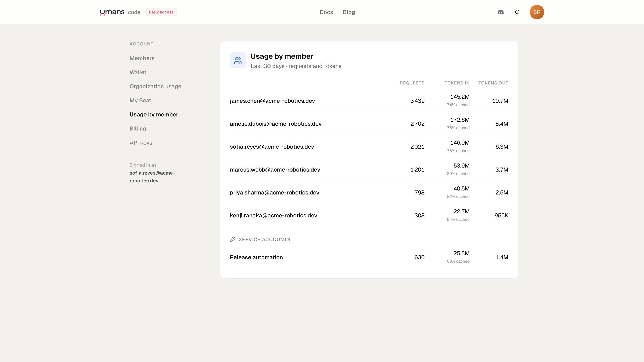Click the service accounts key icon
This screenshot has height=362, width=644.
click(232, 239)
